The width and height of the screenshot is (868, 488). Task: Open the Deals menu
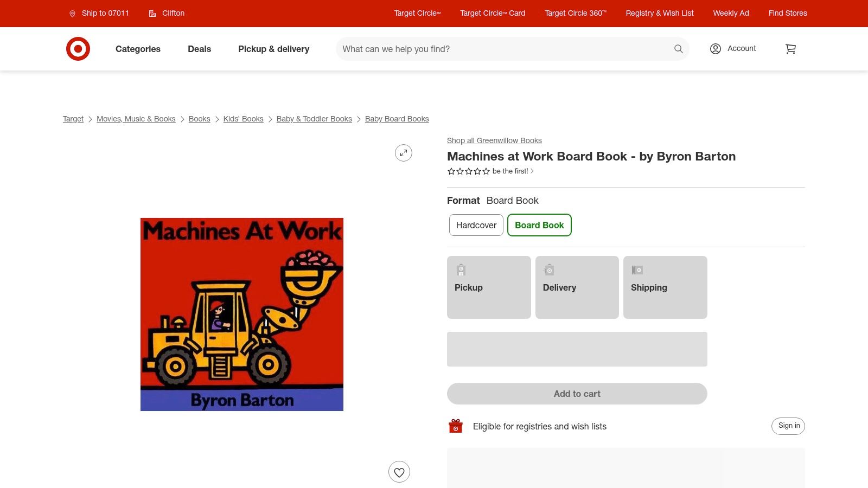tap(199, 49)
